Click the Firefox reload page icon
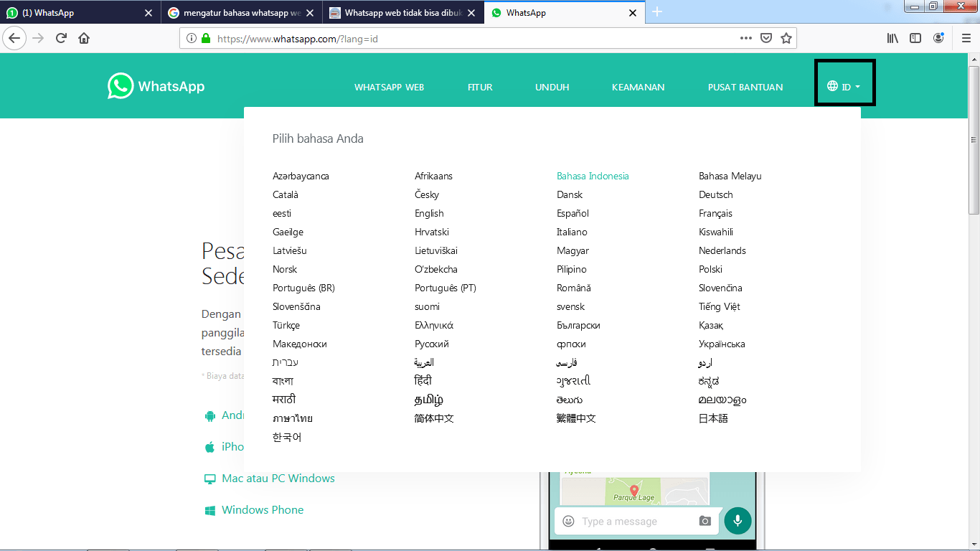This screenshot has height=551, width=980. tap(61, 39)
